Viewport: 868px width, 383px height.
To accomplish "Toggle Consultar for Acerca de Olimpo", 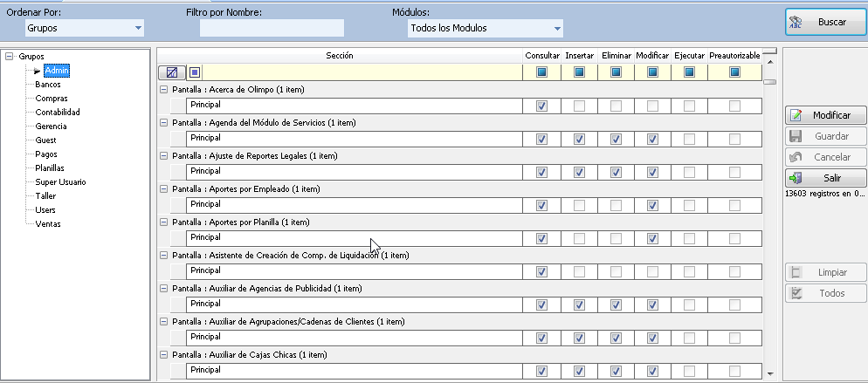I will click(541, 106).
